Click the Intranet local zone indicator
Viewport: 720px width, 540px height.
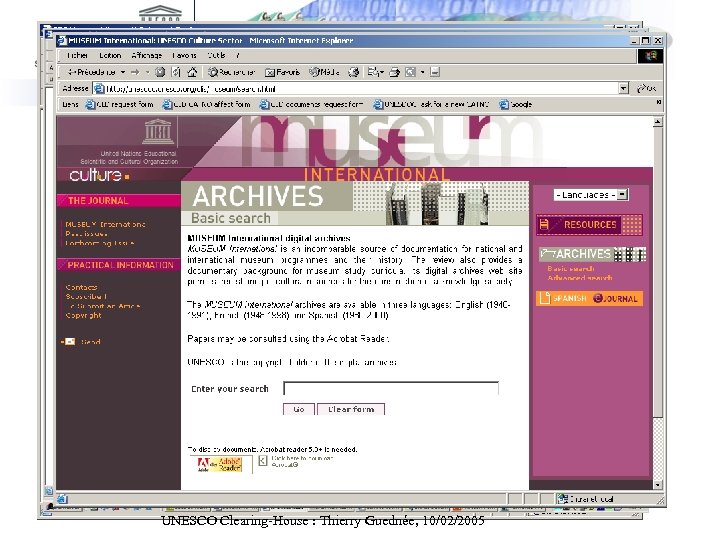pos(585,499)
